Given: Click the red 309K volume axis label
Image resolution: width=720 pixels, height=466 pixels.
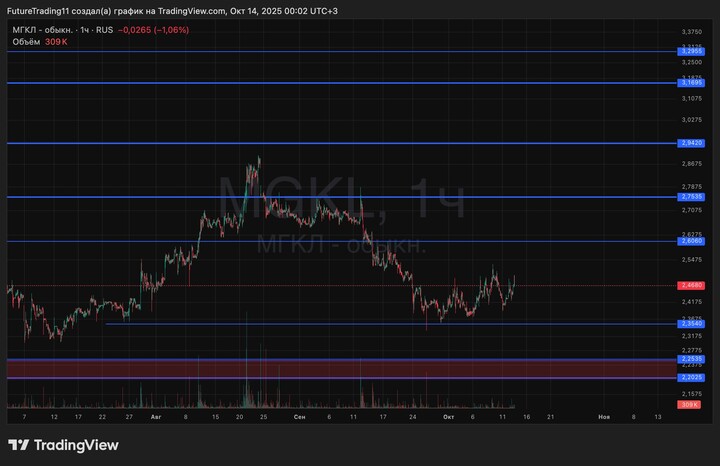Looking at the screenshot, I should click(x=689, y=405).
